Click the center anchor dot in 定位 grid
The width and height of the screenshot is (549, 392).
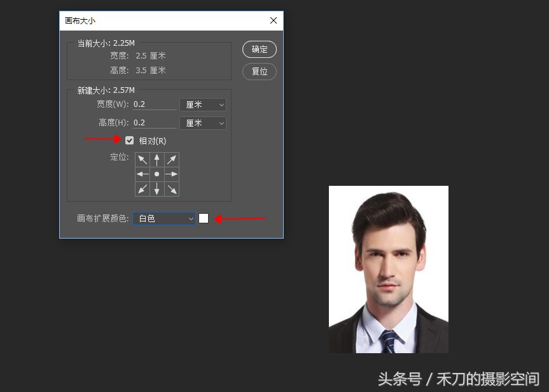[157, 174]
